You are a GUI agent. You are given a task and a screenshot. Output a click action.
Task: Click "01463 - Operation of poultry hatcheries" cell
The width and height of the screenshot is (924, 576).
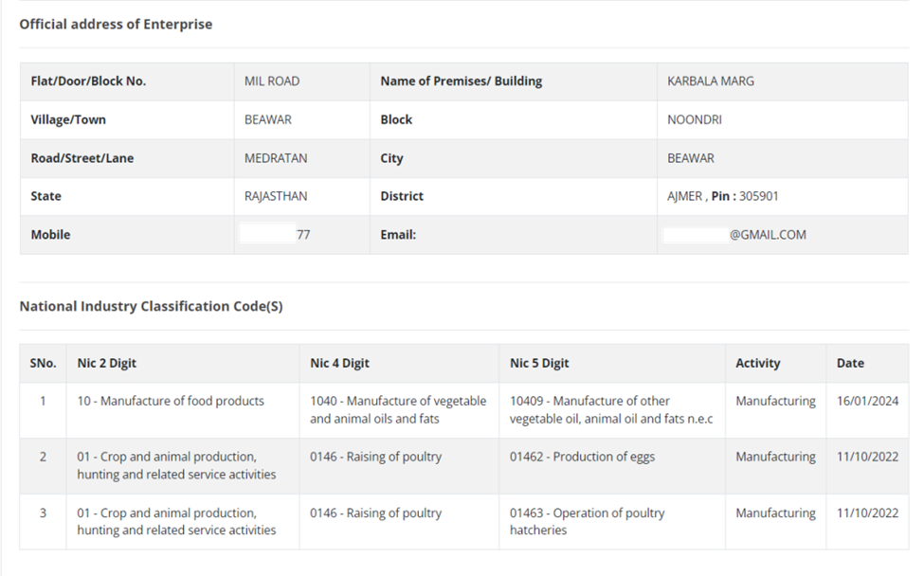(x=587, y=521)
